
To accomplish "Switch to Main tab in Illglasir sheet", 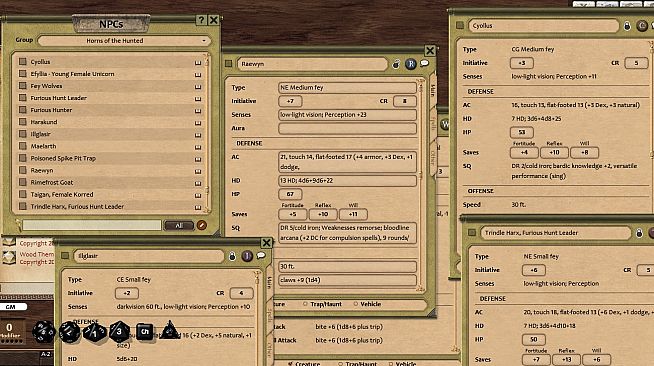I will point(269,282).
